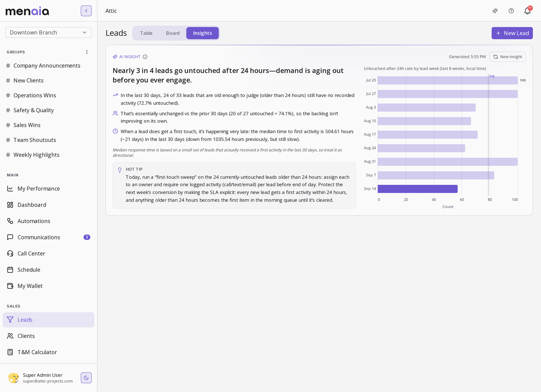Viewport: 541px width, 392px height.
Task: Open the help question mark icon
Action: click(511, 11)
